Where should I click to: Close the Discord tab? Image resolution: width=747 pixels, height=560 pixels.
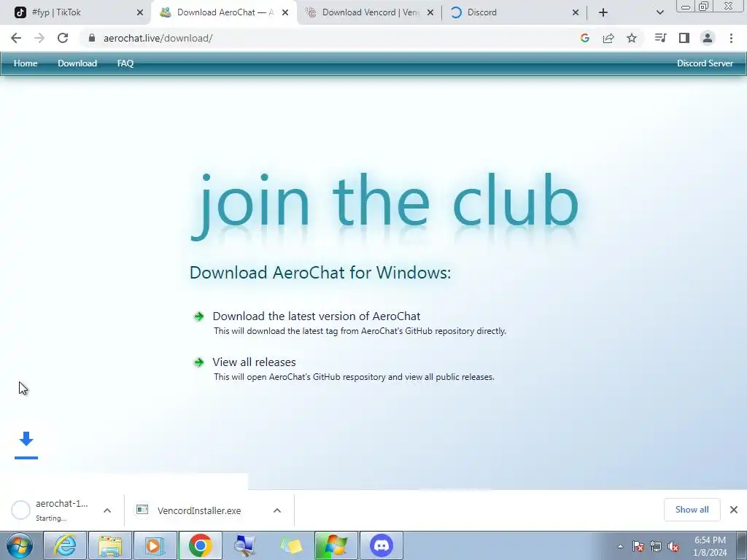[576, 12]
